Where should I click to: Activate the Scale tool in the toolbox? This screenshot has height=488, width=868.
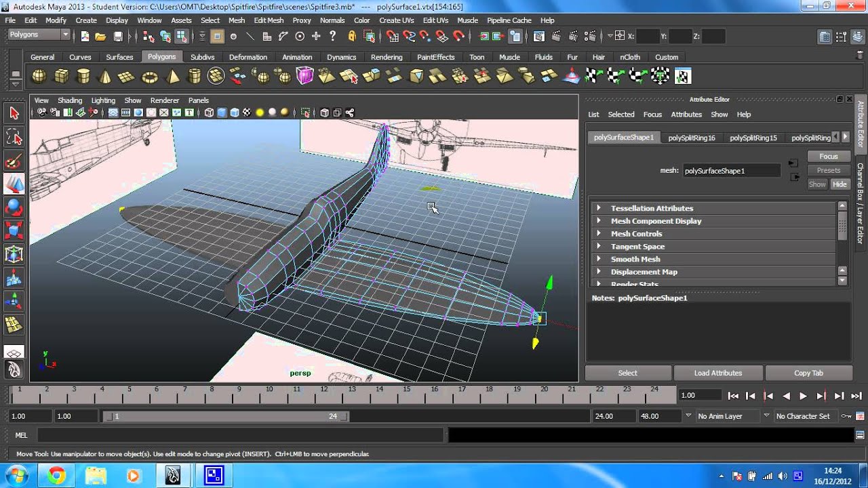pos(14,230)
